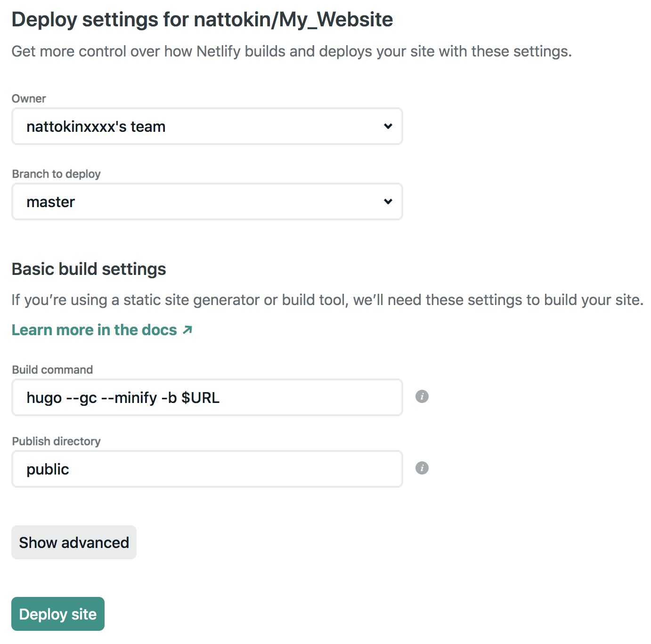Click the chevron arrow in the Owner dropdown
Viewport: 651px width, 644px height.
coord(388,126)
